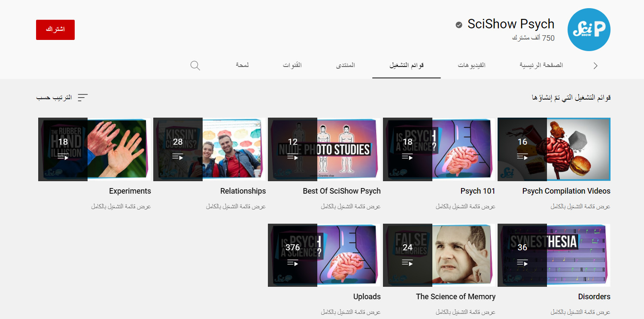Click the SciShow Psych channel avatar logo
The width and height of the screenshot is (644, 319).
tap(589, 30)
